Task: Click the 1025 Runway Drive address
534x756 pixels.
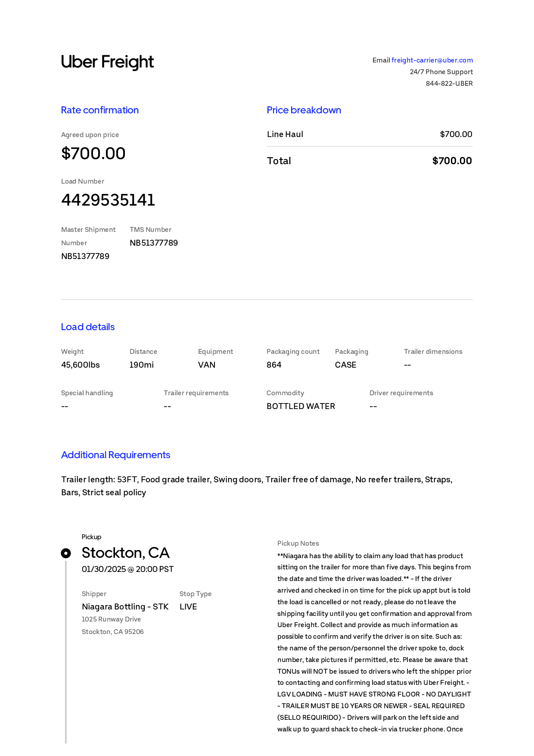Action: pyautogui.click(x=111, y=619)
